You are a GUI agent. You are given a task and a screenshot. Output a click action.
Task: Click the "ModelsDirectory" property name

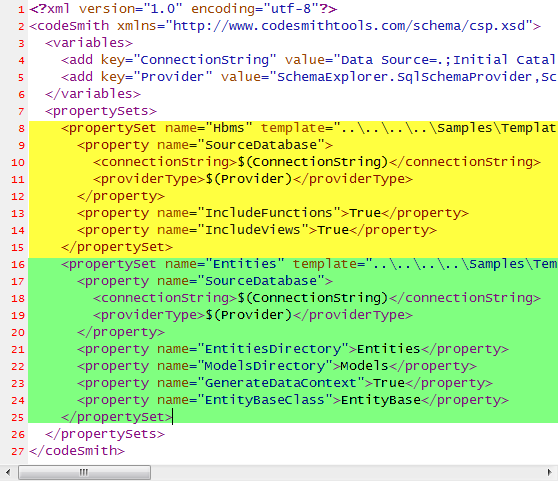265,366
